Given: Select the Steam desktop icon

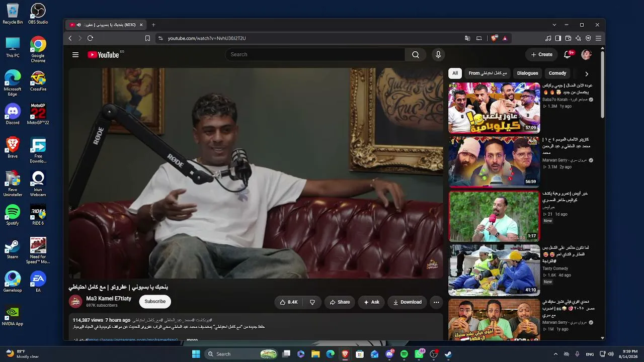Looking at the screenshot, I should 13,248.
